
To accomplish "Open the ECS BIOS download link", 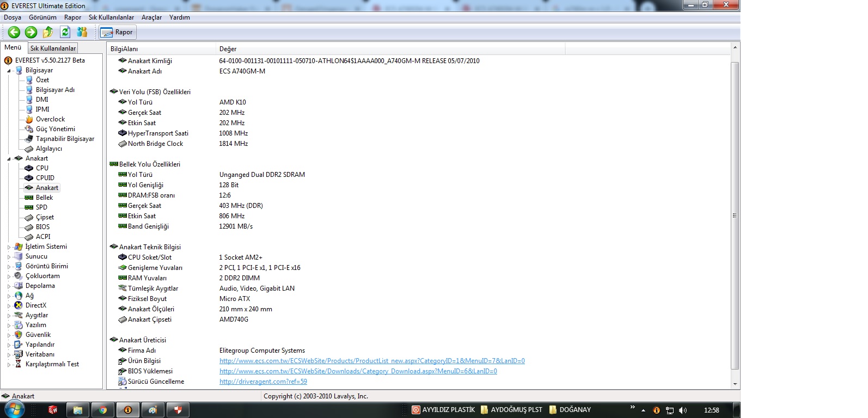I will [x=358, y=371].
